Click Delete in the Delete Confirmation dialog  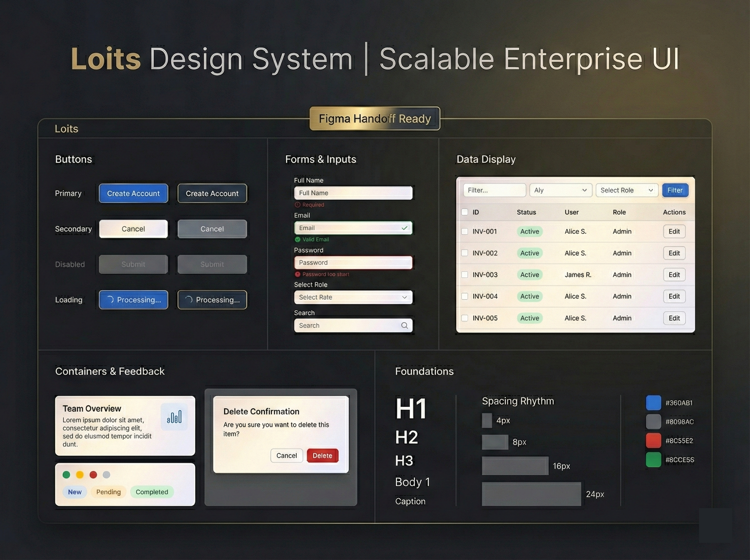click(x=322, y=456)
